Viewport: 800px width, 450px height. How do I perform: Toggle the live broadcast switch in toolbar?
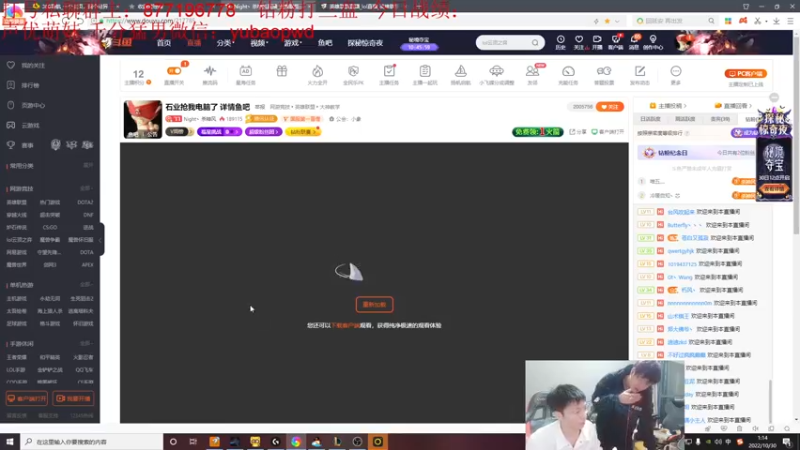coord(174,71)
